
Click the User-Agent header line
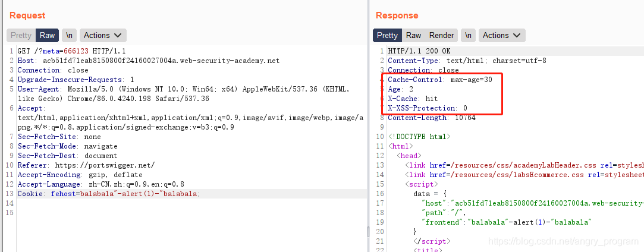pyautogui.click(x=183, y=94)
